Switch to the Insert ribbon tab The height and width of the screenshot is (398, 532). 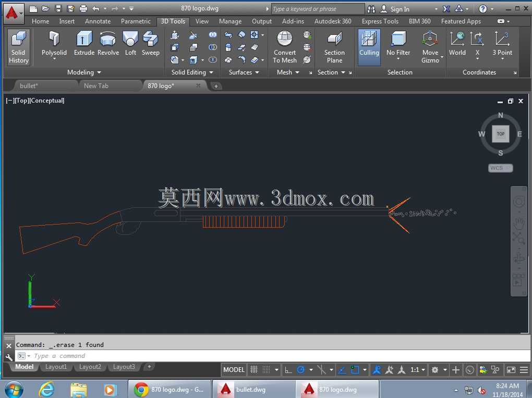coord(67,21)
